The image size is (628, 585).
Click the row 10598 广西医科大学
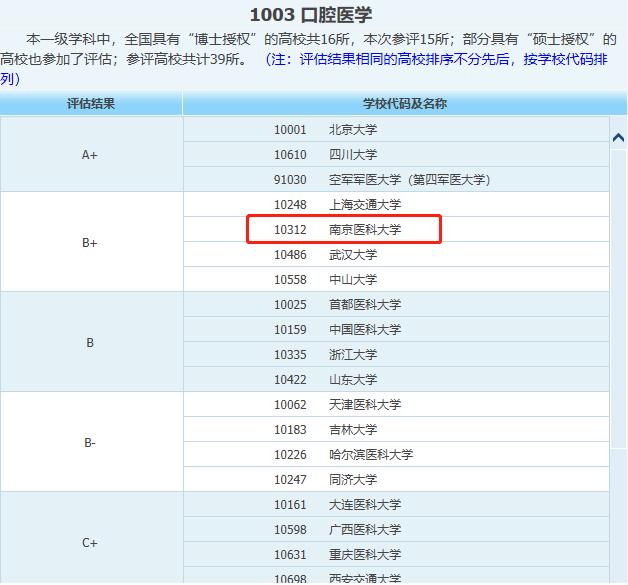point(396,529)
